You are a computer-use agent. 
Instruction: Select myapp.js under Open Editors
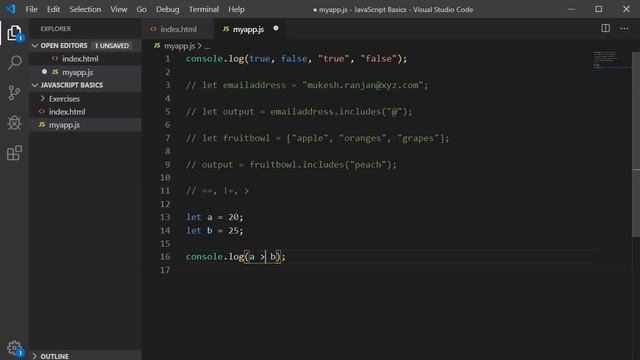pos(86,72)
